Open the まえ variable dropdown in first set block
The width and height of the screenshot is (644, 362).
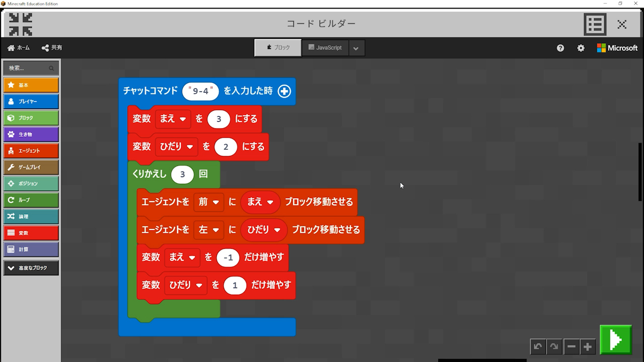[173, 119]
